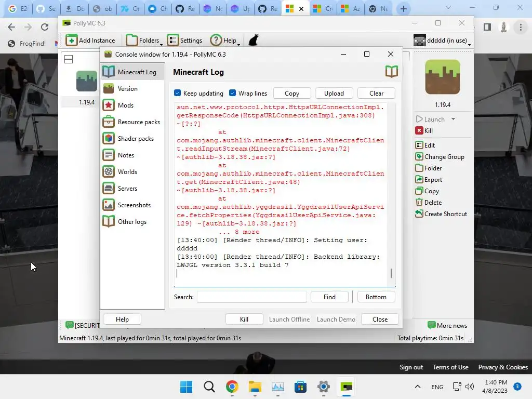The height and width of the screenshot is (399, 532).
Task: Copy the log contents with Copy button
Action: pyautogui.click(x=292, y=94)
